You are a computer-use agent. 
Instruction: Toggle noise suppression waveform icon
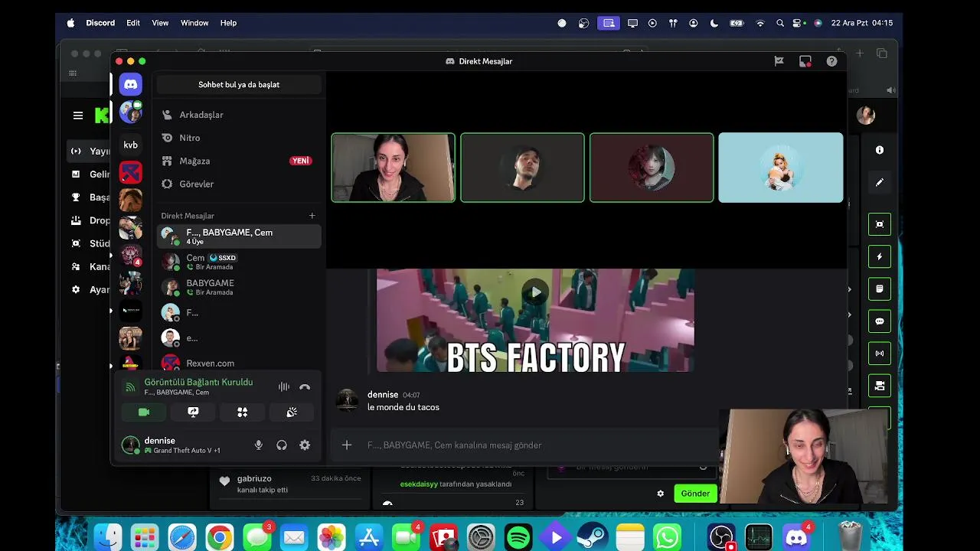click(x=284, y=387)
